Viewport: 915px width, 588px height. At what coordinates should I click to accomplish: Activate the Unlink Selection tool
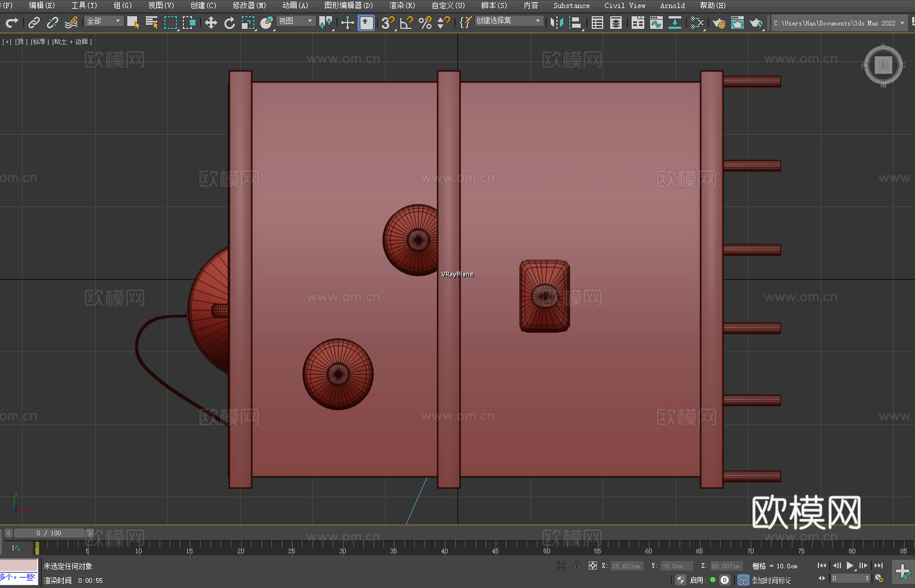coord(53,23)
